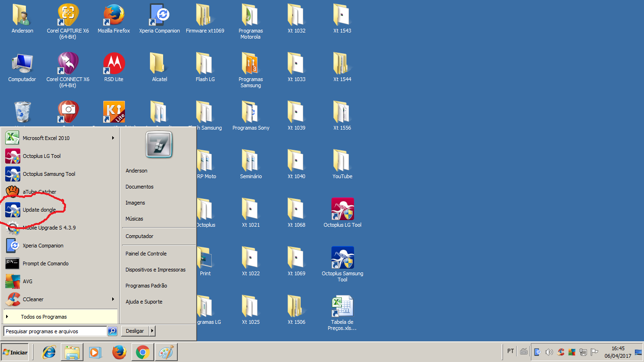Launch AVG from Start menu
The height and width of the screenshot is (362, 644).
point(60,281)
